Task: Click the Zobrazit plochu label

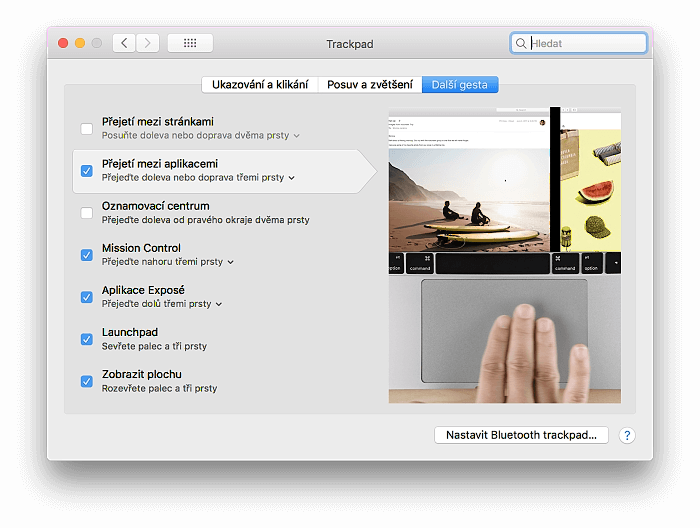Action: [x=142, y=374]
